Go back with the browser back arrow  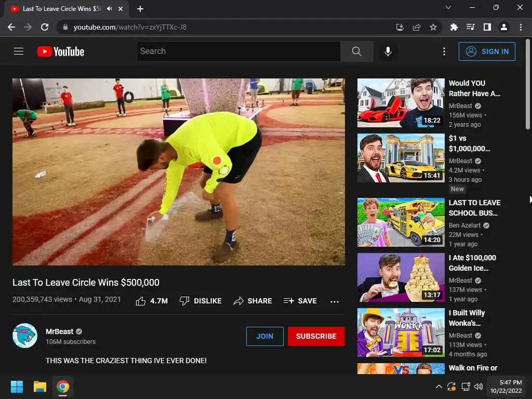(x=11, y=27)
